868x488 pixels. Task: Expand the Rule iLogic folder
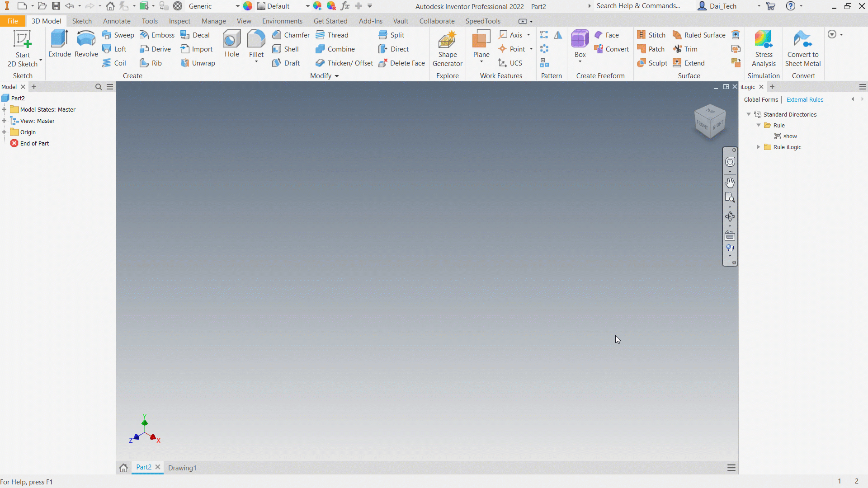pyautogui.click(x=759, y=147)
